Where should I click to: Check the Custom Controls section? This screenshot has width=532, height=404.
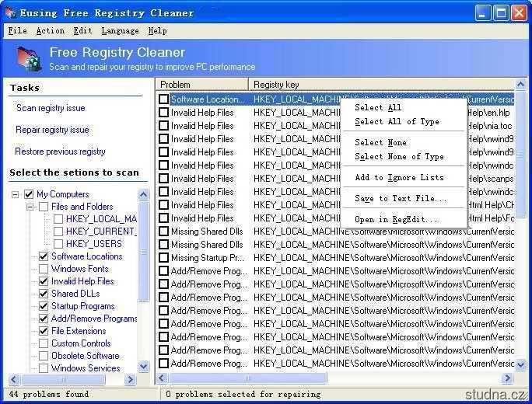tap(44, 343)
